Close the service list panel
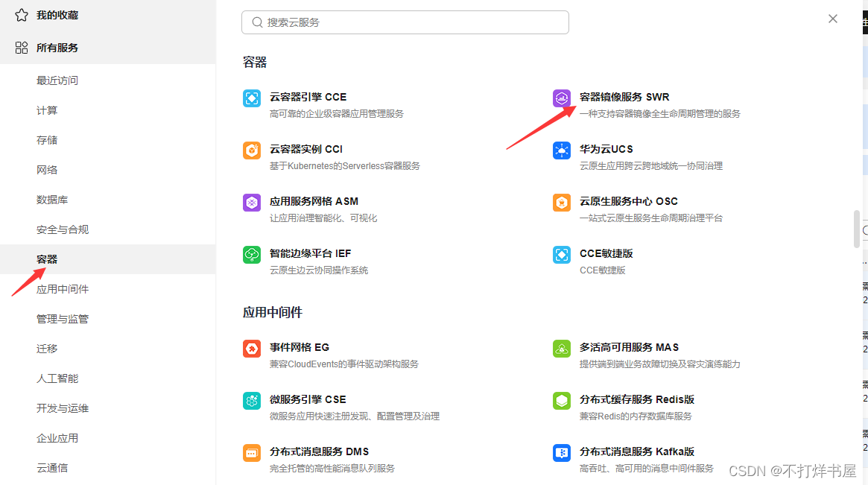Image resolution: width=868 pixels, height=485 pixels. (x=832, y=19)
